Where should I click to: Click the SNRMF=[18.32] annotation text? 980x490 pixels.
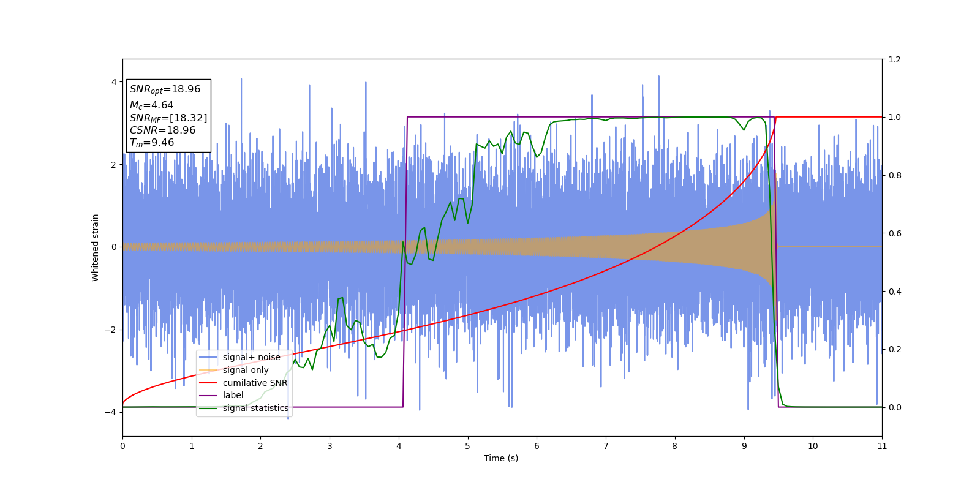168,118
